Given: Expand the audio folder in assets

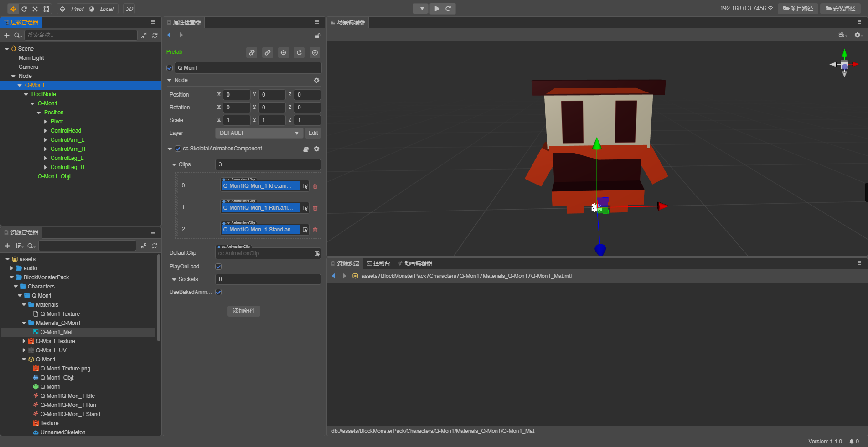Looking at the screenshot, I should [x=12, y=268].
